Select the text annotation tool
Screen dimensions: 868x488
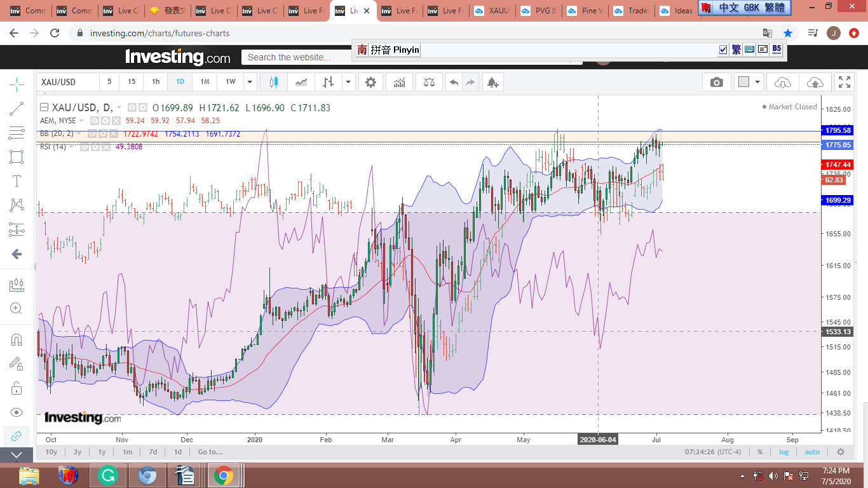tap(17, 181)
